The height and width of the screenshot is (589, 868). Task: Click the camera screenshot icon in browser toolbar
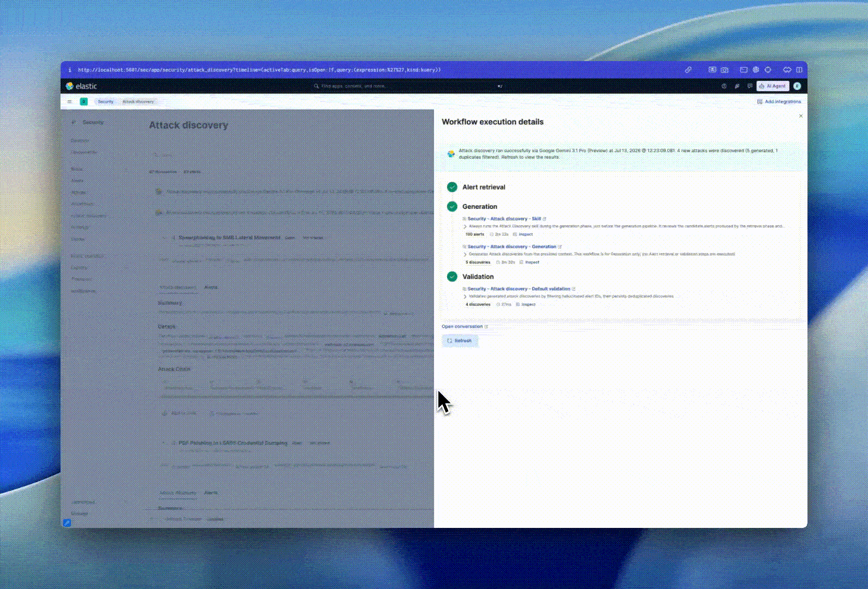tap(725, 70)
